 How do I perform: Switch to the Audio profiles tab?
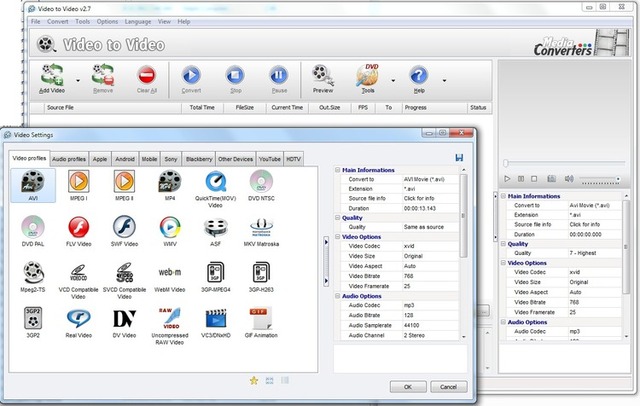tap(69, 159)
